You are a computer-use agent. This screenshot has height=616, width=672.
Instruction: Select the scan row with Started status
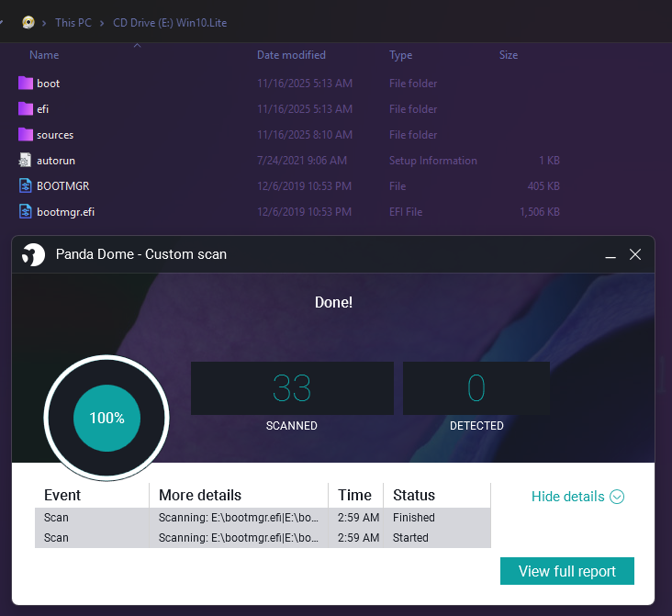pyautogui.click(x=263, y=538)
